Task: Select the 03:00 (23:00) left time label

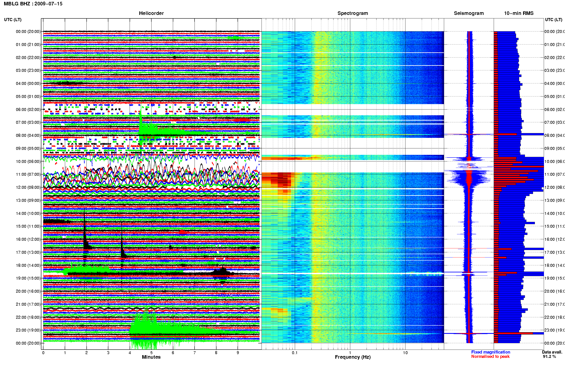Action: tap(28, 70)
